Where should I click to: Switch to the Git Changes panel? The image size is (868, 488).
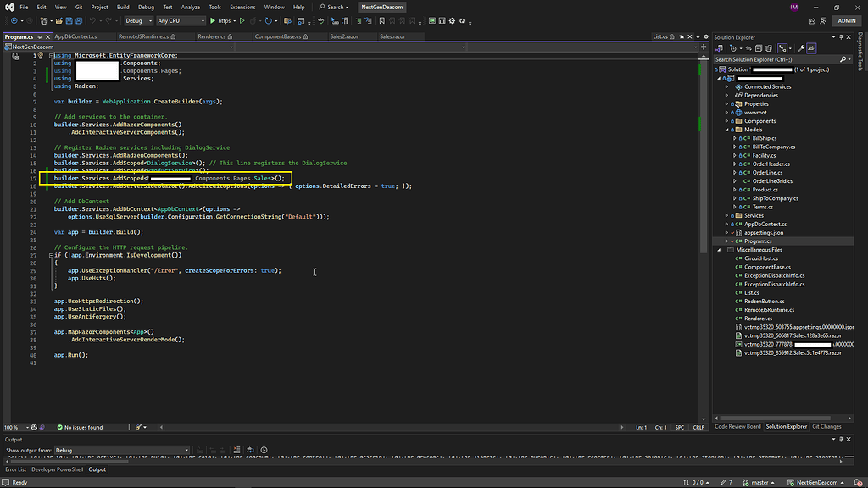pyautogui.click(x=827, y=427)
